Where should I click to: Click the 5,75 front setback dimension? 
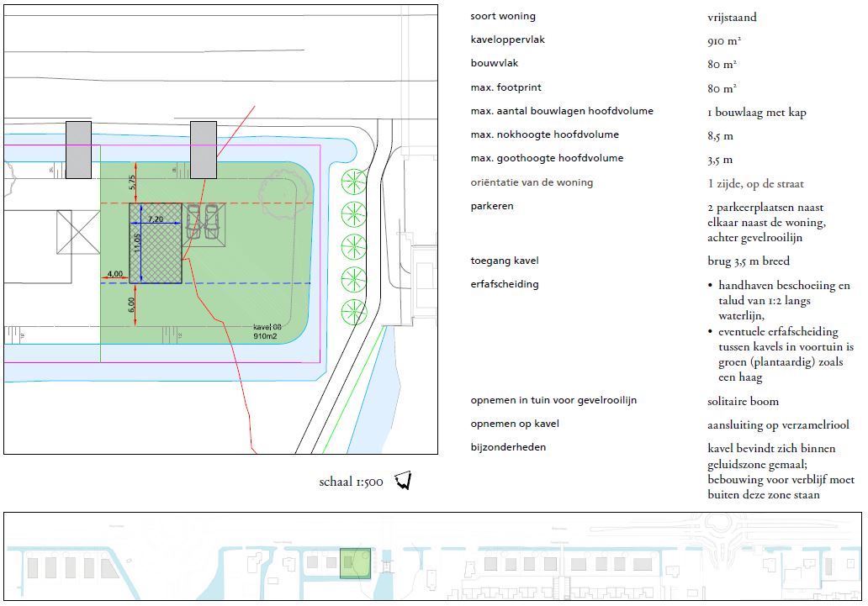coord(131,181)
